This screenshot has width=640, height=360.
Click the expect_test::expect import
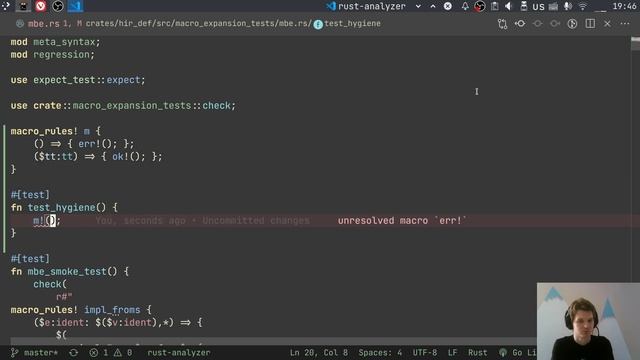pos(87,80)
